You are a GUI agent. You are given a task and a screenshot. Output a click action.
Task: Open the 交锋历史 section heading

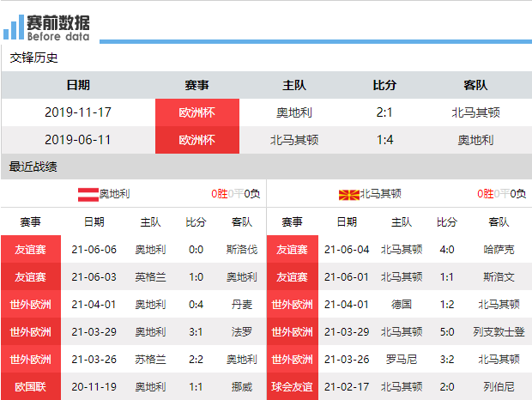(x=34, y=58)
